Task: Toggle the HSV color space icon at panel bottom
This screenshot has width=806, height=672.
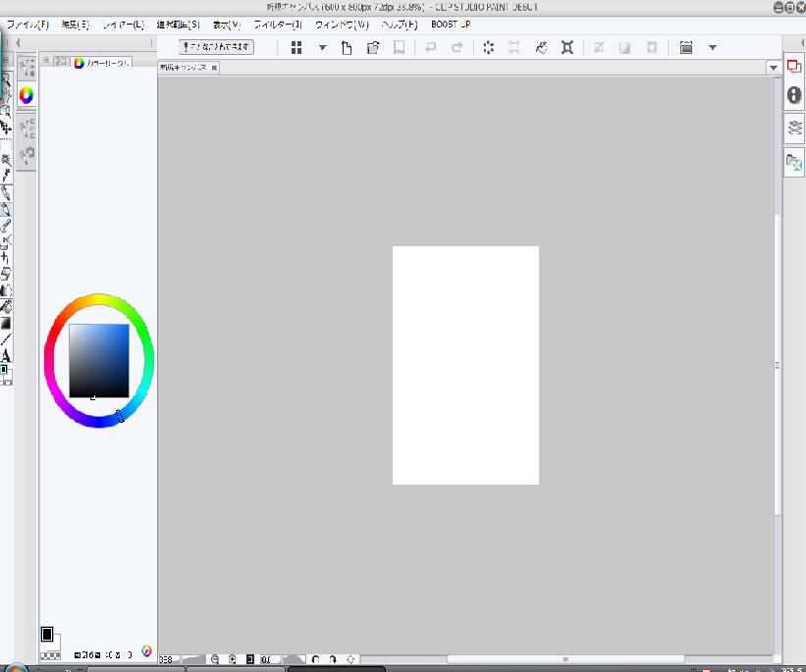Action: tap(146, 650)
